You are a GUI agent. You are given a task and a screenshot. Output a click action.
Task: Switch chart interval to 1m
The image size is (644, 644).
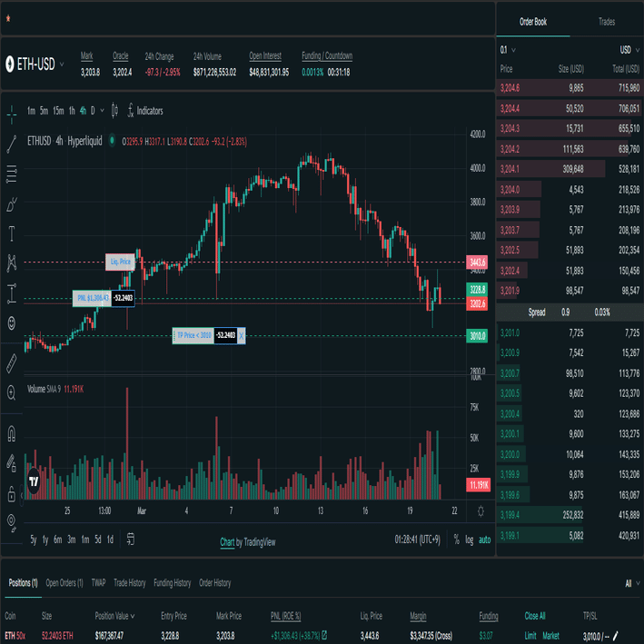pos(31,111)
